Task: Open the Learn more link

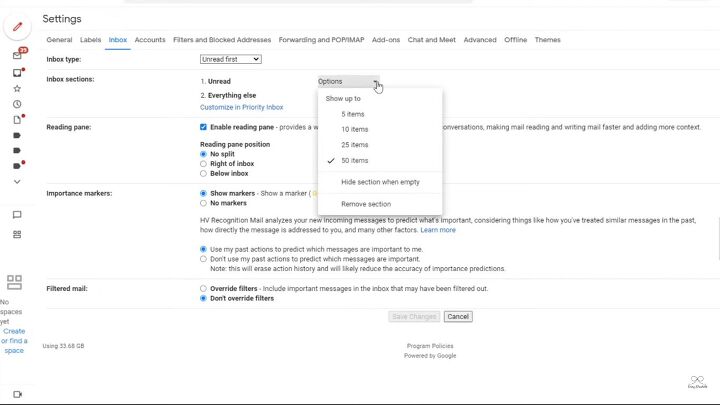Action: (x=438, y=230)
